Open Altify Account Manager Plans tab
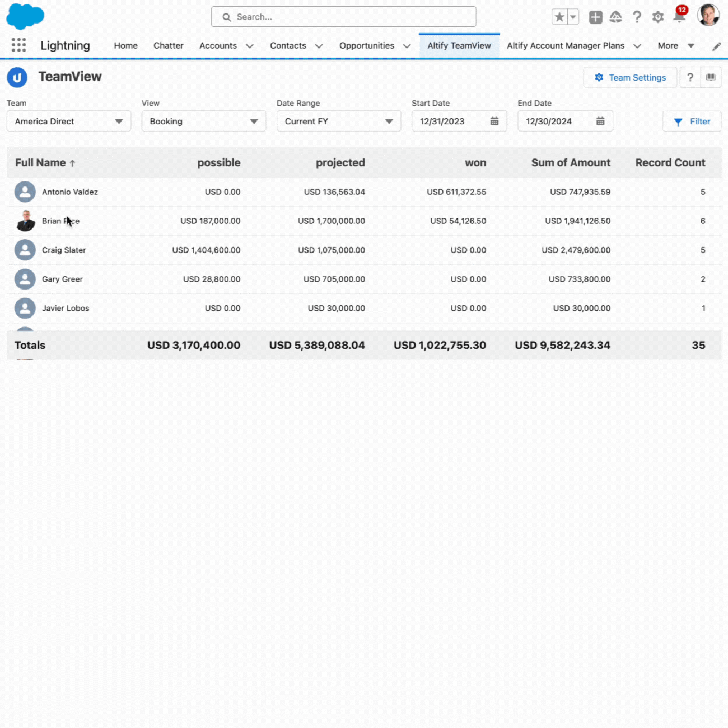 tap(566, 45)
